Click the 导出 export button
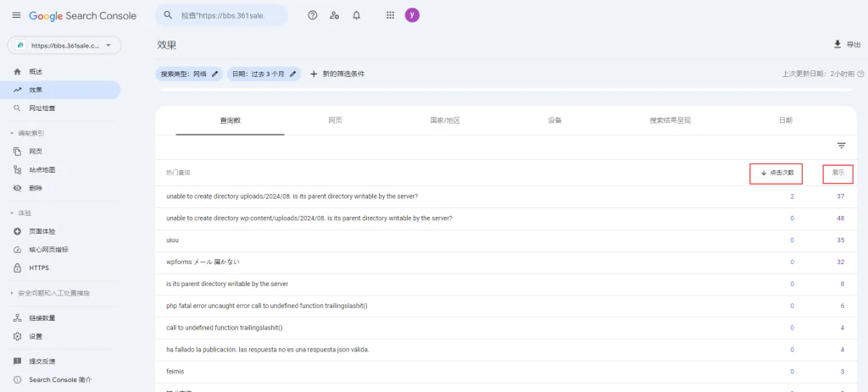The height and width of the screenshot is (392, 868). [847, 45]
